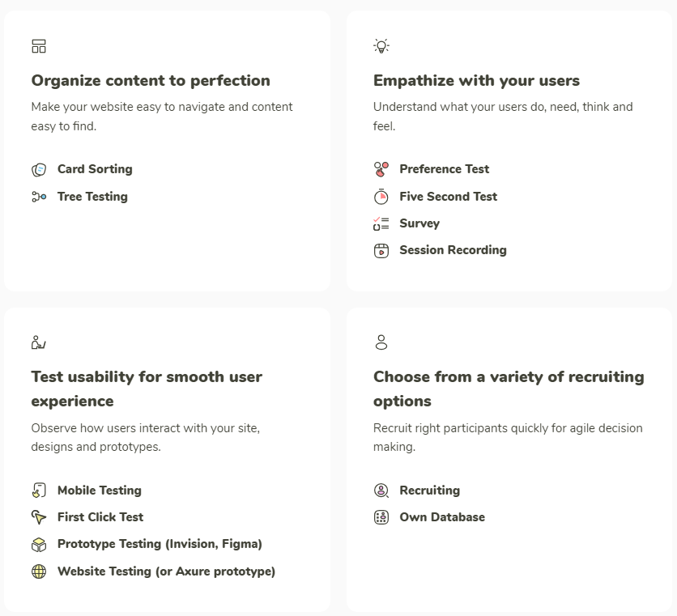
Task: Click the Five Second Test stopwatch icon
Action: (x=381, y=197)
